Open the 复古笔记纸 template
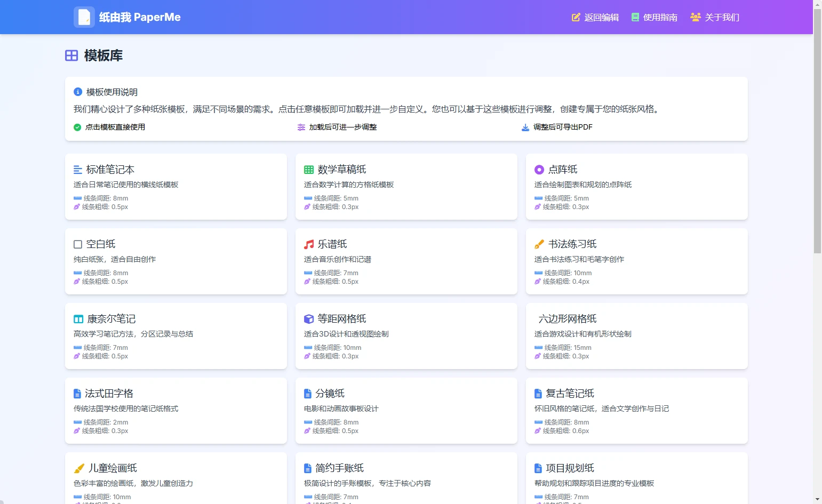822x504 pixels. click(636, 411)
